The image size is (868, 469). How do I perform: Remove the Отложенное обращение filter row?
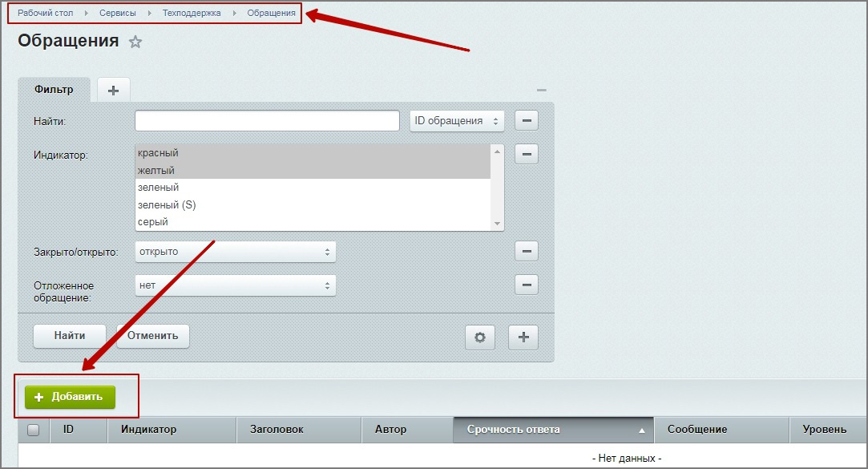click(526, 285)
